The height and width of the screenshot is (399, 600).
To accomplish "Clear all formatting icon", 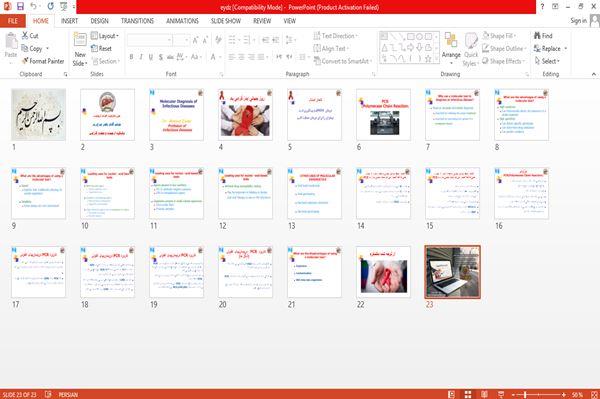I will click(x=218, y=40).
